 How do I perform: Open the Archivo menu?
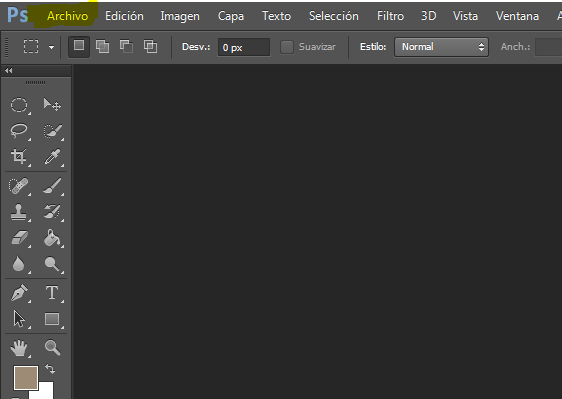67,16
